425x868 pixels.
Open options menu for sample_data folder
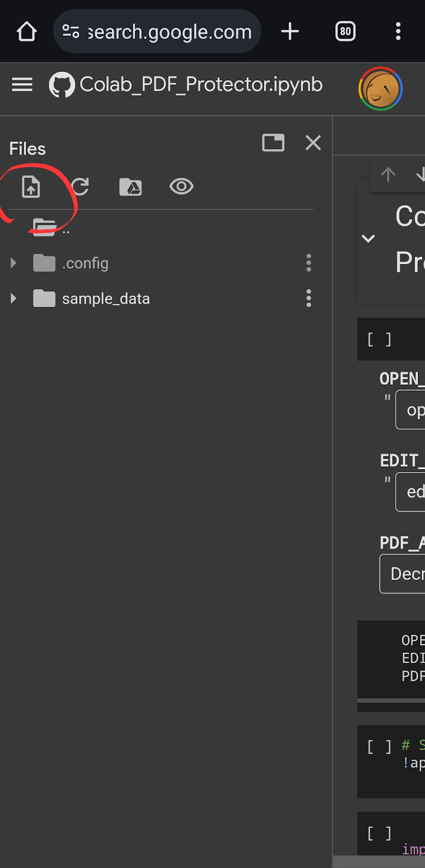(x=308, y=298)
